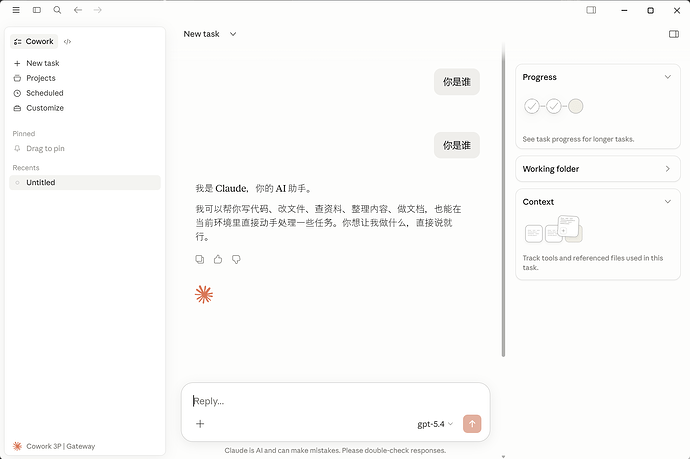Give the response a thumbs down
690x459 pixels.
click(236, 260)
